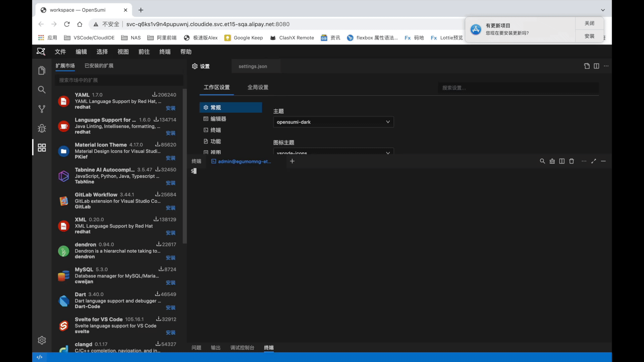Viewport: 644px width, 362px height.
Task: Open the terminal panel more actions menu
Action: point(584,161)
